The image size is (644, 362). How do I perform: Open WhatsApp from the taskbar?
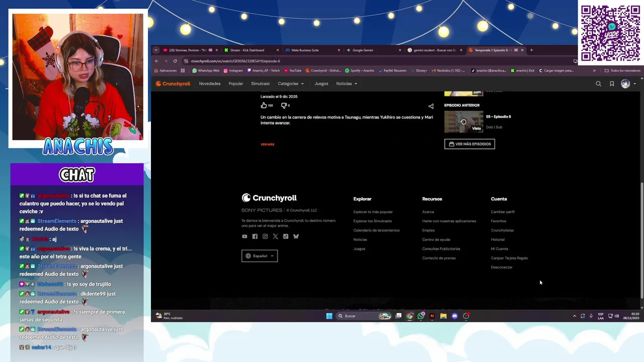421,316
